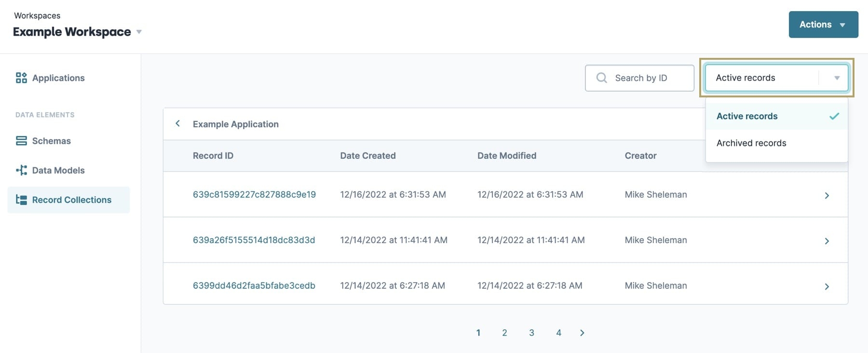Viewport: 868px width, 353px height.
Task: Click date created 12/14/2022 at 6:27:18 AM
Action: click(393, 285)
